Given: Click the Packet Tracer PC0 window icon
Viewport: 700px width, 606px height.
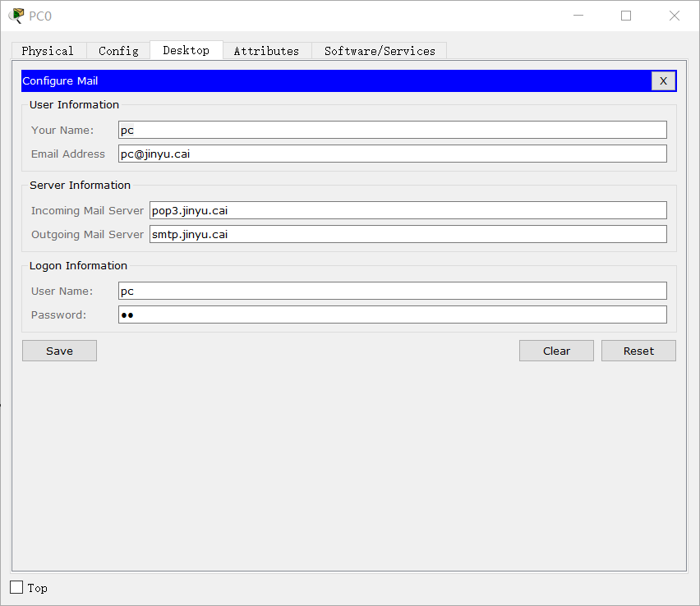Looking at the screenshot, I should click(16, 16).
